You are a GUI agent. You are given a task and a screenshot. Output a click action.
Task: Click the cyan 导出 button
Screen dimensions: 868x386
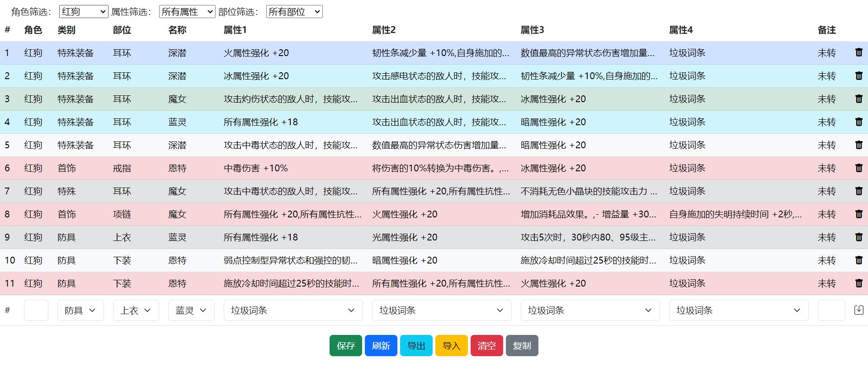coord(416,346)
